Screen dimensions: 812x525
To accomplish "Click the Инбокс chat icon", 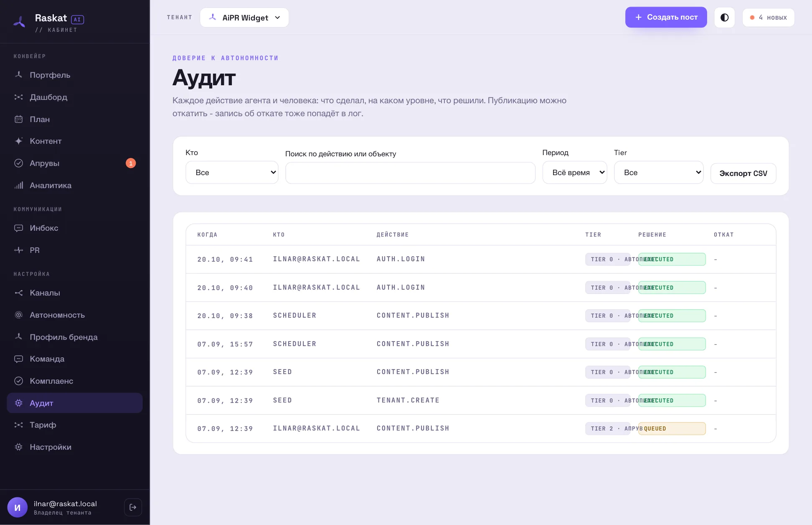I will [18, 228].
